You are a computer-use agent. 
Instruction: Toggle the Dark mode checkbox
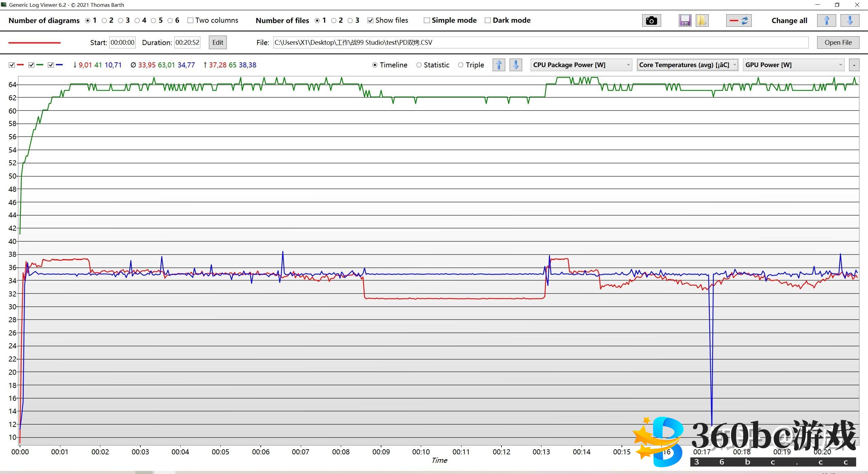pos(488,20)
